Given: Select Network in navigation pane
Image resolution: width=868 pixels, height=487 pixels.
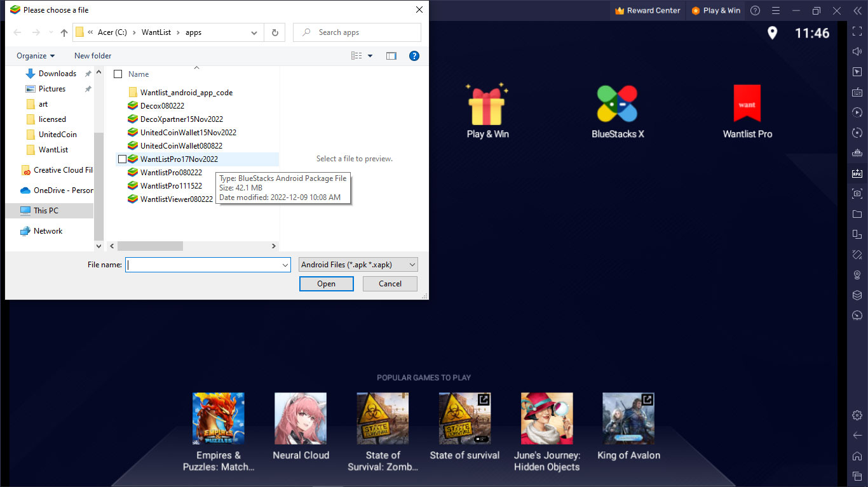Looking at the screenshot, I should coord(48,231).
